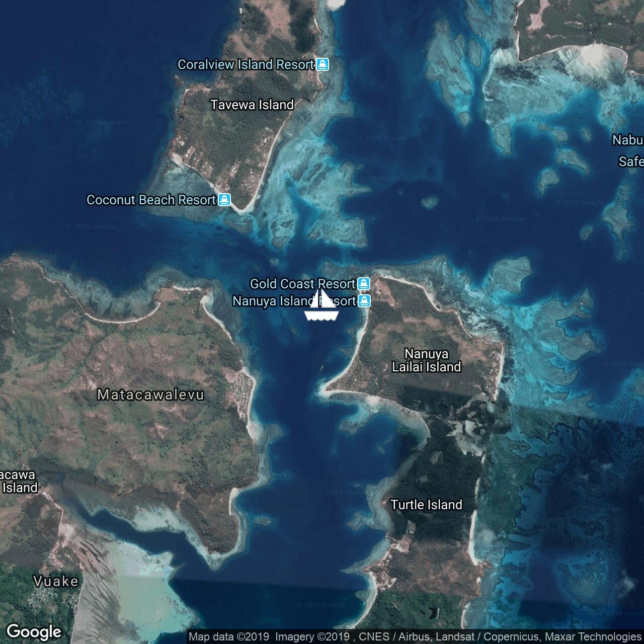The image size is (644, 644).
Task: Select the Vuake village label
Action: click(56, 582)
